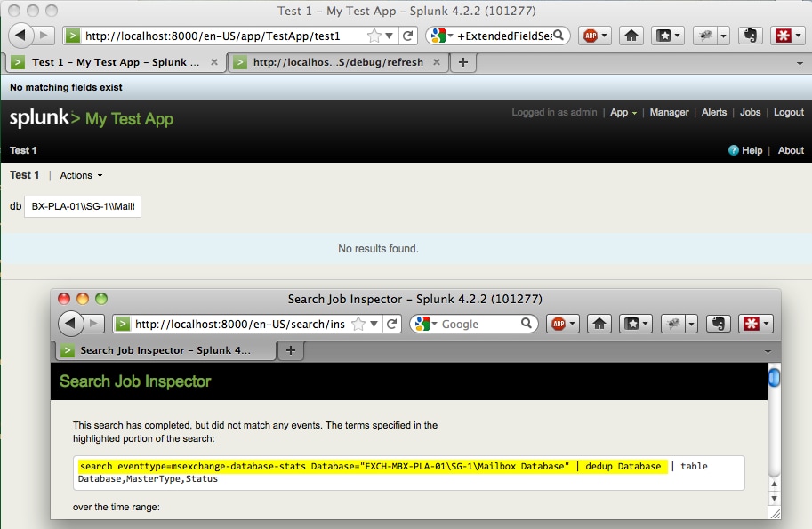Open the Jobs link in Splunk
The image size is (812, 529).
pos(750,112)
